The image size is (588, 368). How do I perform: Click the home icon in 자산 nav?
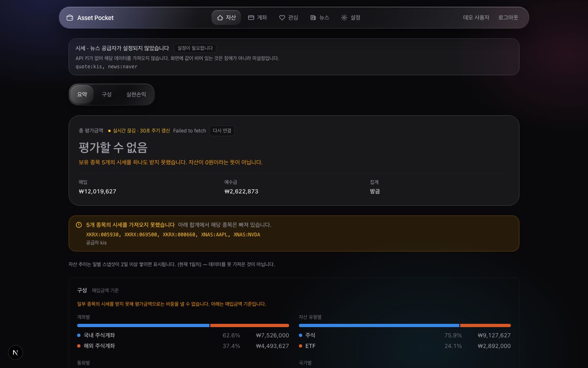(x=220, y=18)
